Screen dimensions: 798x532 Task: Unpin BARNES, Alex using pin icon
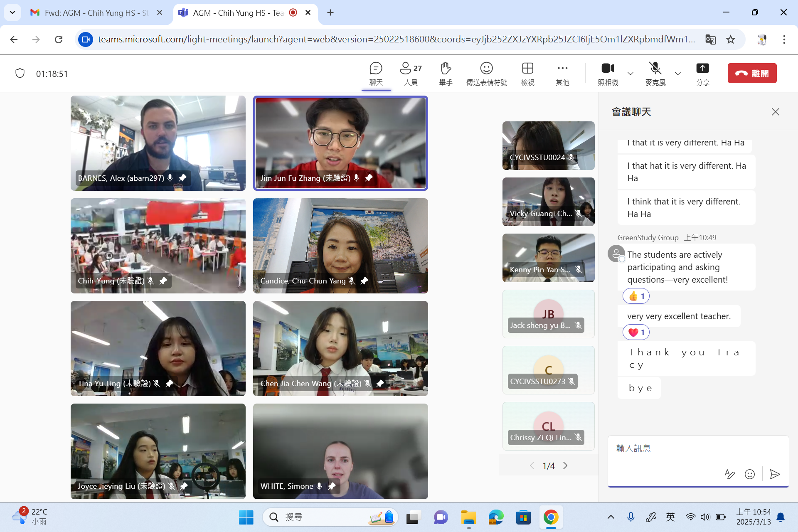182,178
